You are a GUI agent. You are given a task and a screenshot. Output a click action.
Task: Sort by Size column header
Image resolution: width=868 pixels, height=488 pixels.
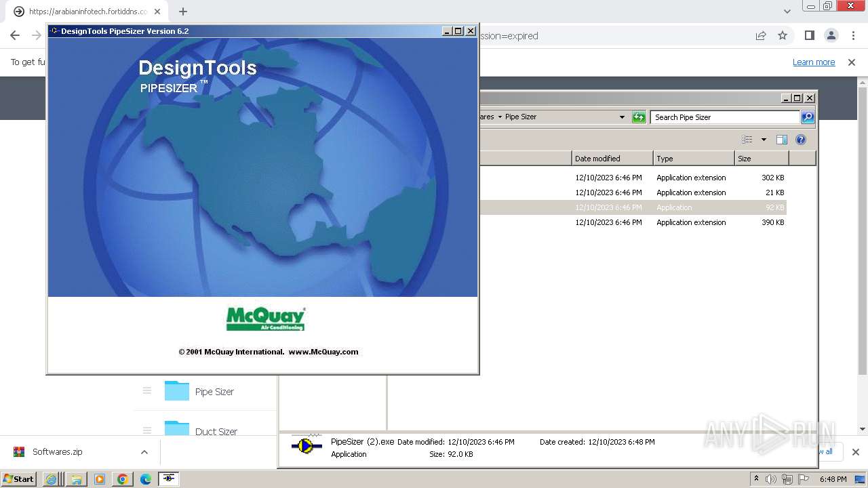tap(762, 159)
